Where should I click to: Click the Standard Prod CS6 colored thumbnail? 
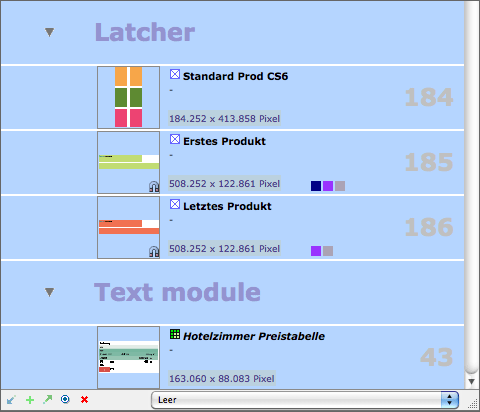128,97
